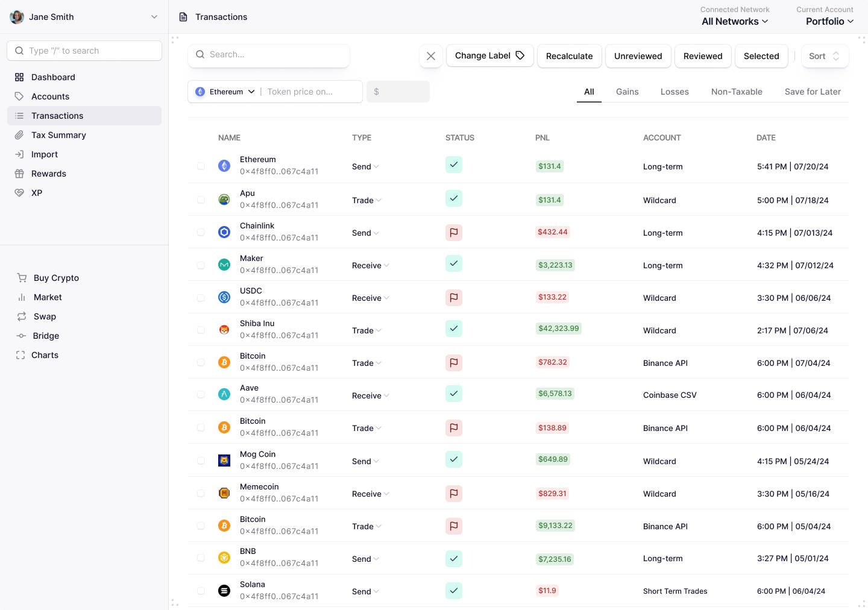868x610 pixels.
Task: Tick the checkbox for Aave row
Action: point(201,394)
